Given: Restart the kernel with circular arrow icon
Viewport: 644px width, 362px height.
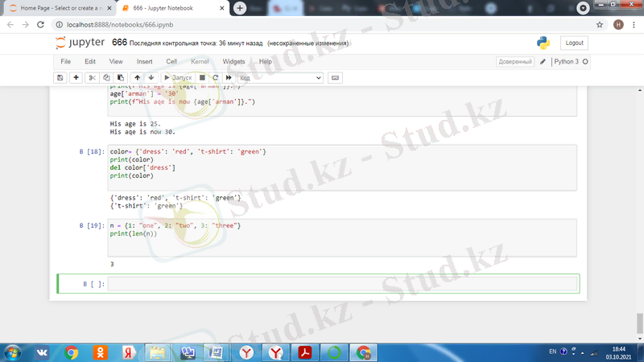Looking at the screenshot, I should (215, 77).
